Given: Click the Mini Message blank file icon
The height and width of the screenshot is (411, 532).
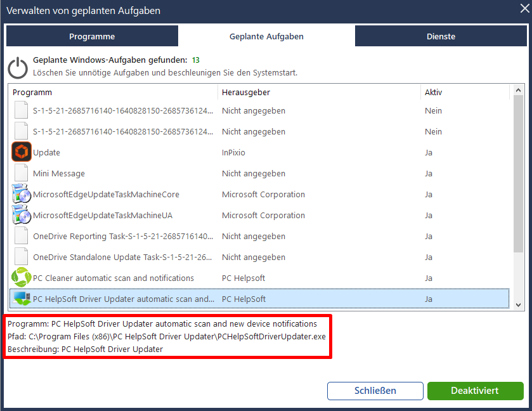Looking at the screenshot, I should tap(21, 173).
